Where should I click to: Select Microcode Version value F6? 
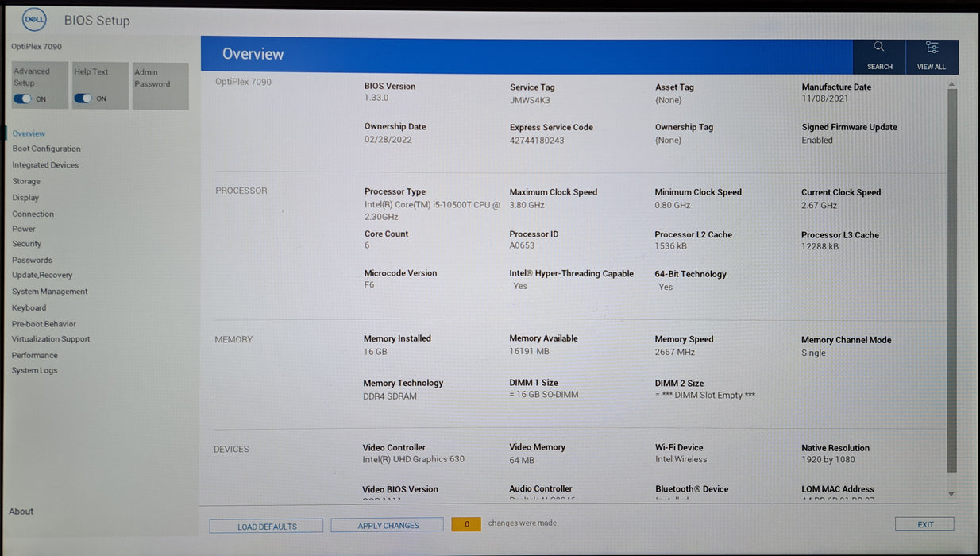(x=369, y=284)
